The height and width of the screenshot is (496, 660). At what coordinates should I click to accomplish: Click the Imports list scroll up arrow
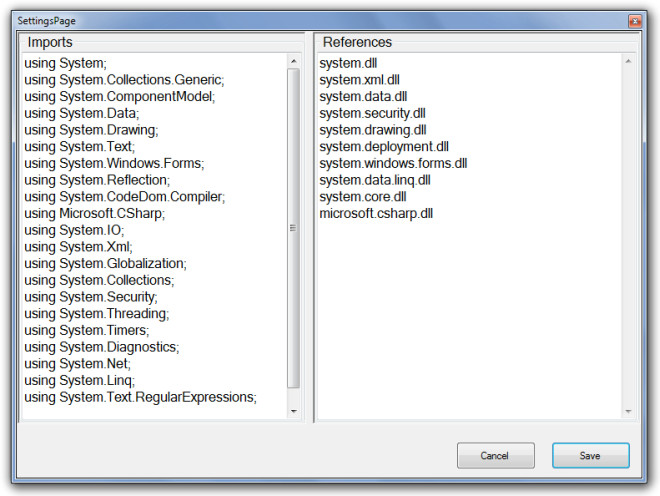294,61
